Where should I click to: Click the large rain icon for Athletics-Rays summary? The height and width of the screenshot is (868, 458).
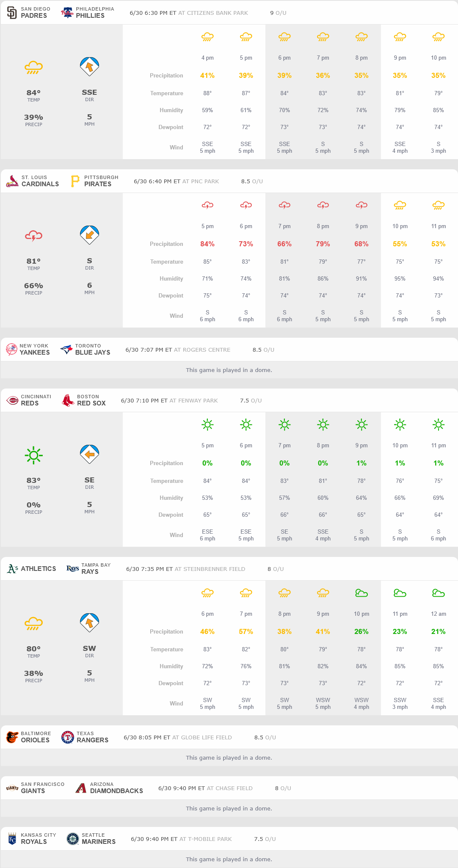click(33, 623)
